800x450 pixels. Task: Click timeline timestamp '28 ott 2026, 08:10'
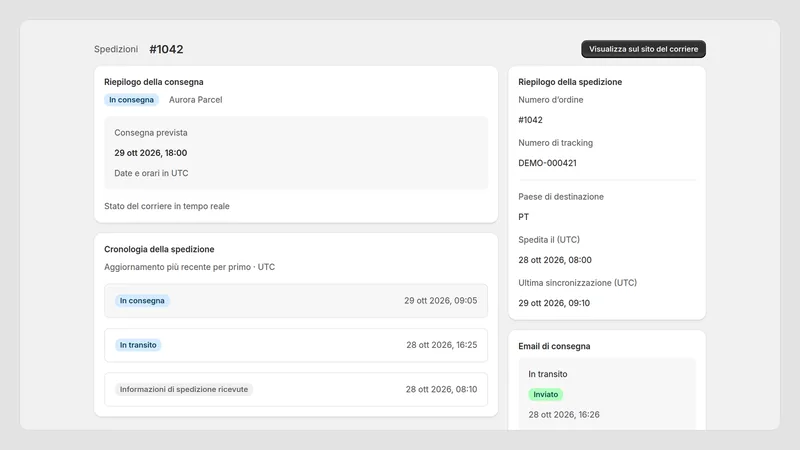(x=441, y=389)
